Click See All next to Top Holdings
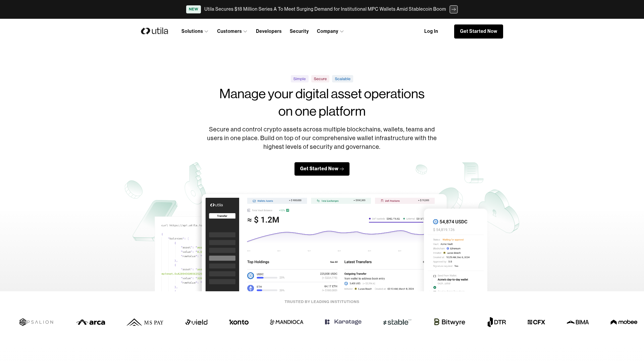644x362 pixels. point(334,262)
